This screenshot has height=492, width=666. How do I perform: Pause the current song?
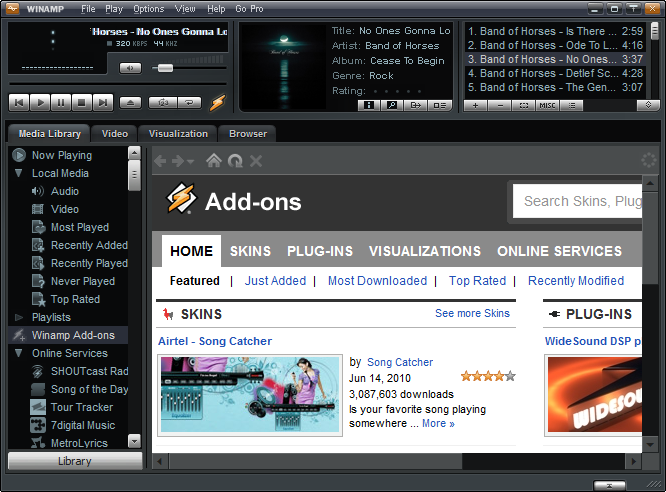tap(61, 103)
